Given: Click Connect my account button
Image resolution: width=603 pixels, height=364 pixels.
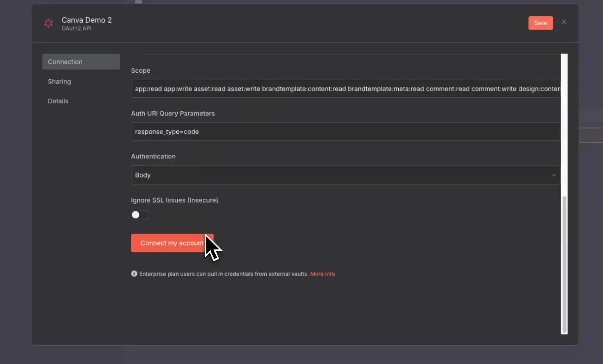Looking at the screenshot, I should pyautogui.click(x=172, y=243).
